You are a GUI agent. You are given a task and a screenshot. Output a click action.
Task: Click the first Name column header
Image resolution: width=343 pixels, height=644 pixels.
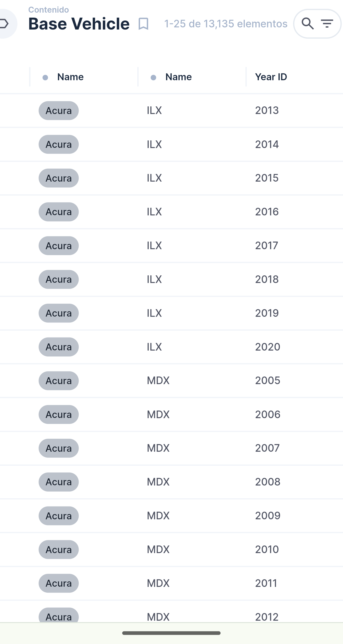click(70, 77)
